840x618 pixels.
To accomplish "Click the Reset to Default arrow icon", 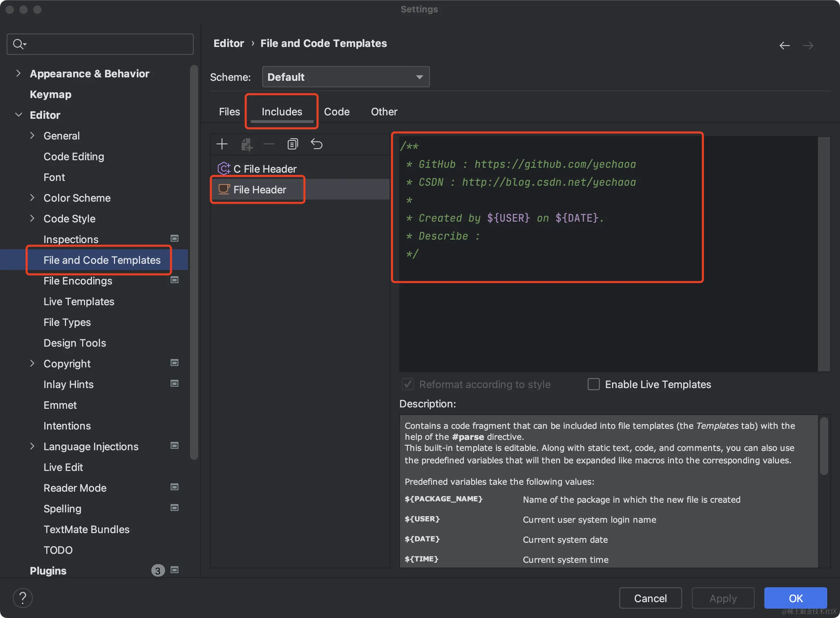I will pos(316,144).
